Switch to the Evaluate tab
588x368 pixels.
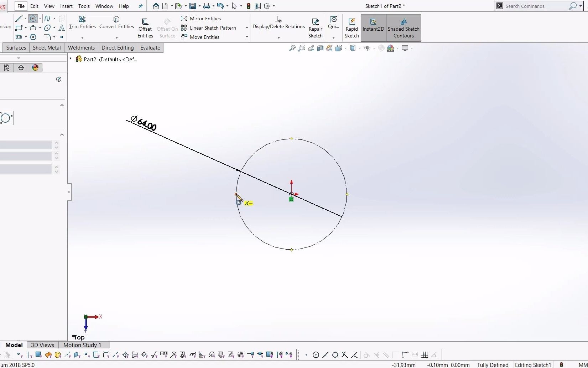[150, 47]
